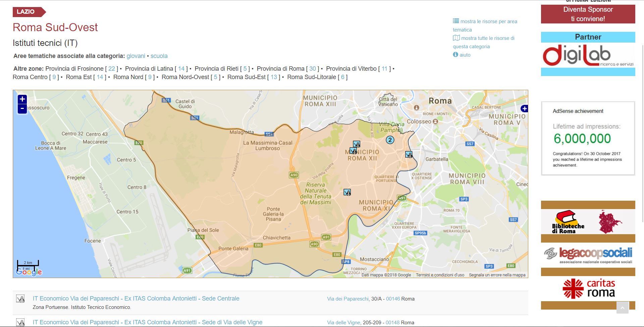
Task: Open the Caritas Roma banner
Action: pyautogui.click(x=588, y=289)
